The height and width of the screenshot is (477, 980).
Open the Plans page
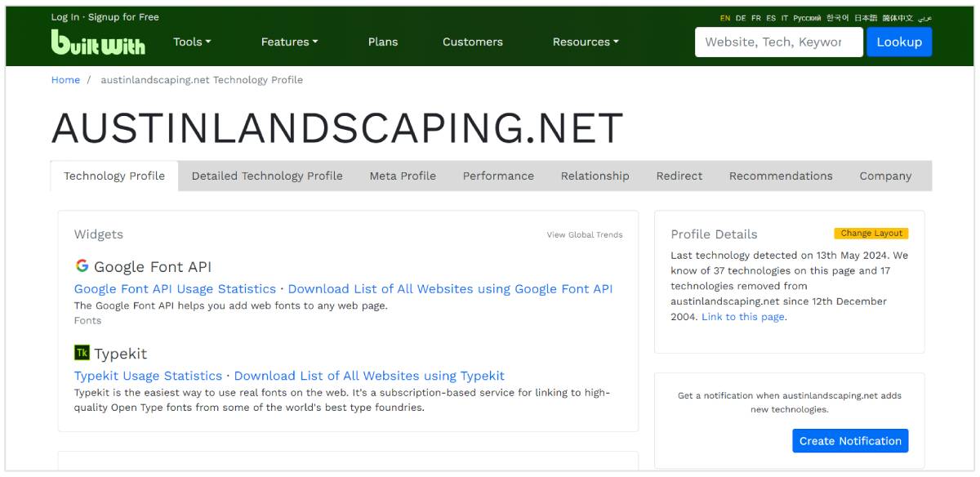383,42
